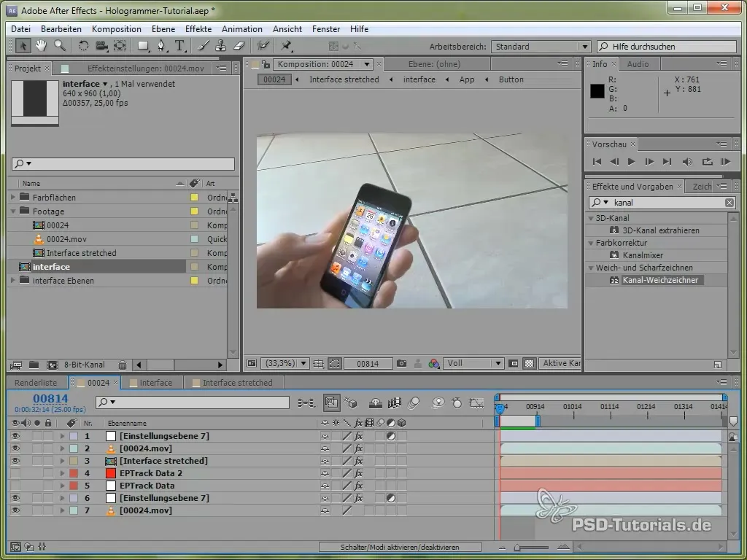The image size is (747, 560).
Task: Click the region of interest icon
Action: (514, 363)
